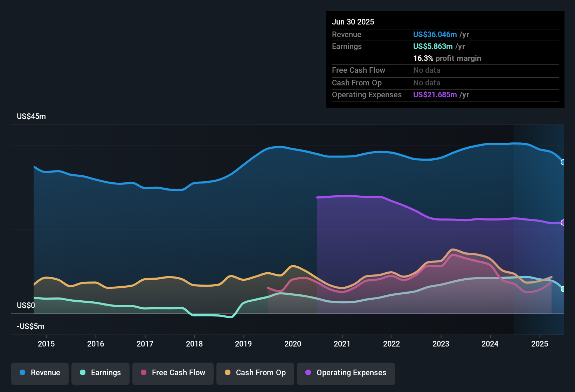
Task: Click the orange Cash From Op dot
Action: [228, 372]
